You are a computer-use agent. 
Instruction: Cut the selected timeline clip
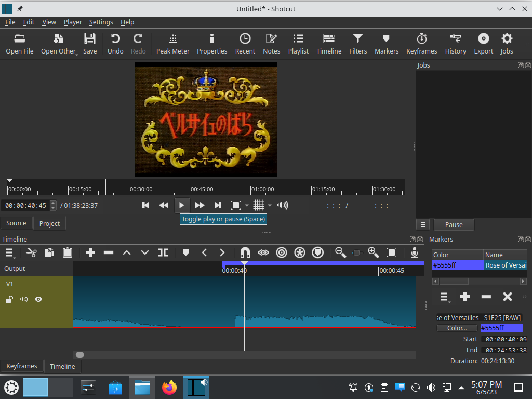31,253
